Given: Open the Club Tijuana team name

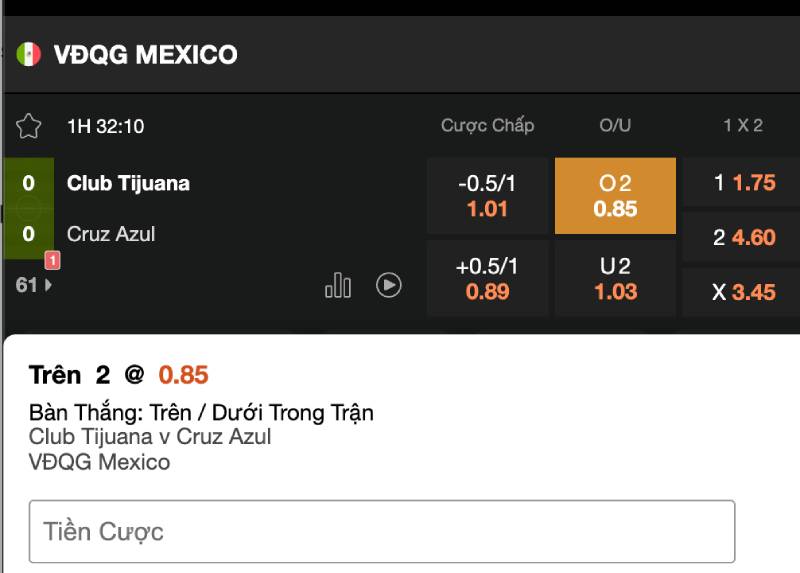Looking at the screenshot, I should tap(128, 183).
